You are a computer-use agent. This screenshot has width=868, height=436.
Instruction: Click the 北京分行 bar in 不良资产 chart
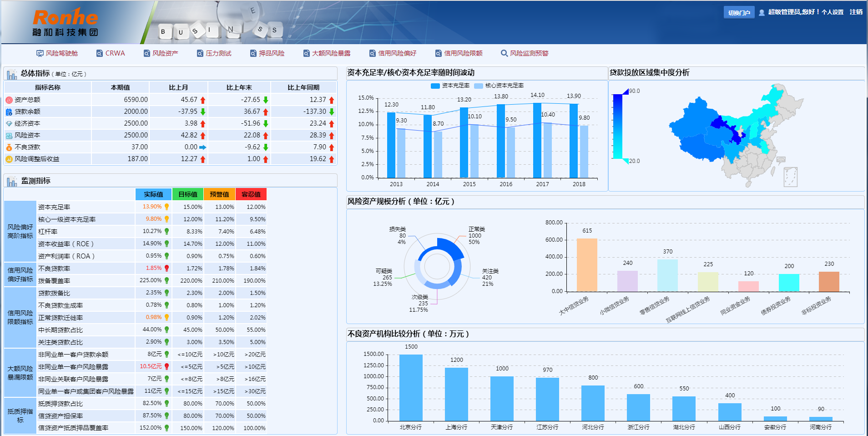click(x=411, y=387)
